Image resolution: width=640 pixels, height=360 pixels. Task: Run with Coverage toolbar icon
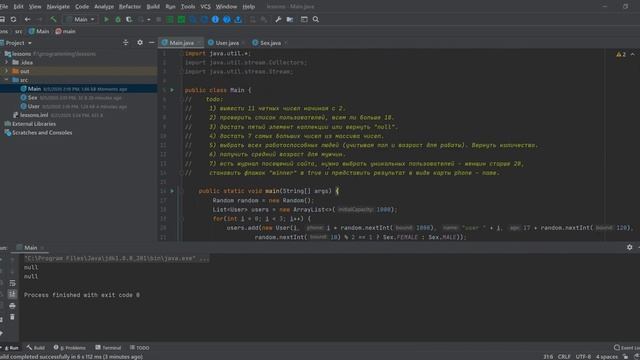pyautogui.click(x=129, y=19)
